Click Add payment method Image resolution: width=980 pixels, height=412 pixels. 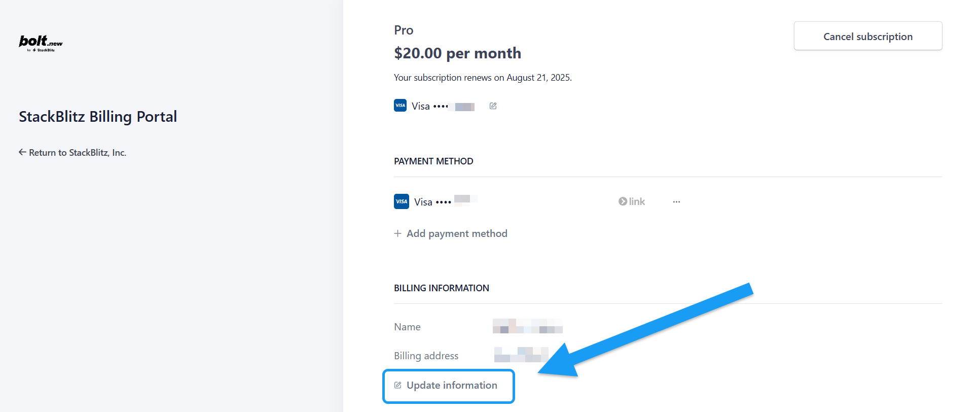pyautogui.click(x=456, y=233)
